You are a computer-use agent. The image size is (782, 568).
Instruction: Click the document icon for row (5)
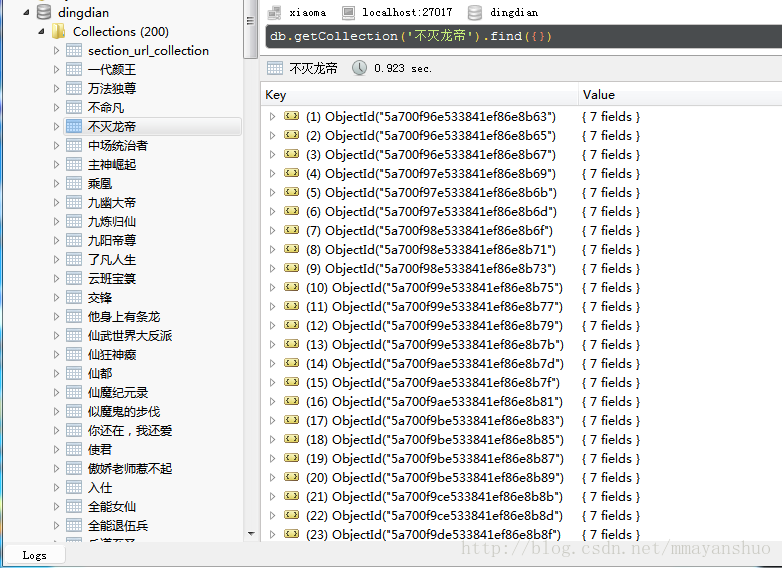[292, 192]
